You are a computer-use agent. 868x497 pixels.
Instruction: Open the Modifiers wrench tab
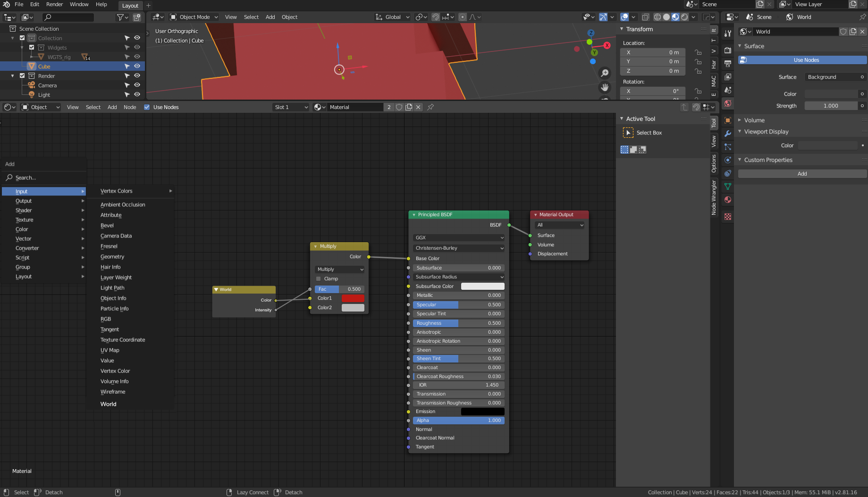728,134
